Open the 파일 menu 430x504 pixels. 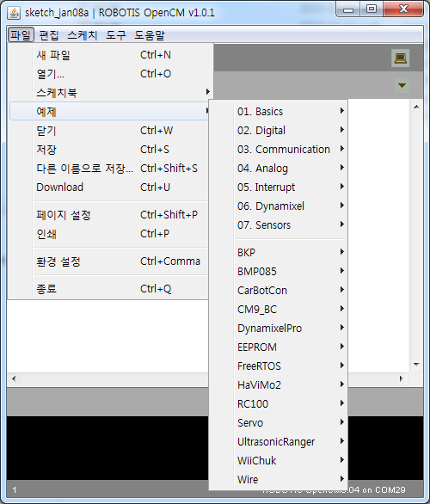[21, 34]
